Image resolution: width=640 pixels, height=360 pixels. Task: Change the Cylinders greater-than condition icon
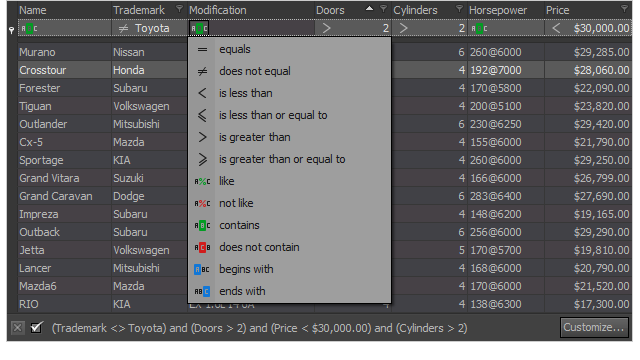pos(404,28)
